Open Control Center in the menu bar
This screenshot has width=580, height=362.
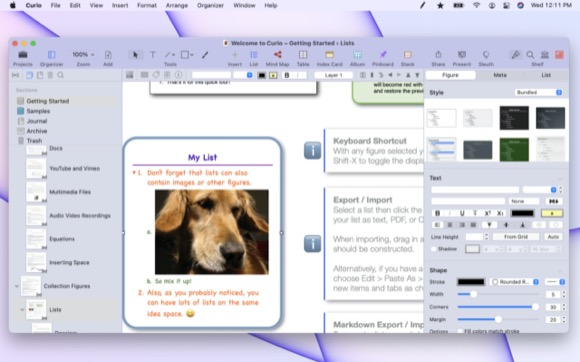(x=506, y=6)
